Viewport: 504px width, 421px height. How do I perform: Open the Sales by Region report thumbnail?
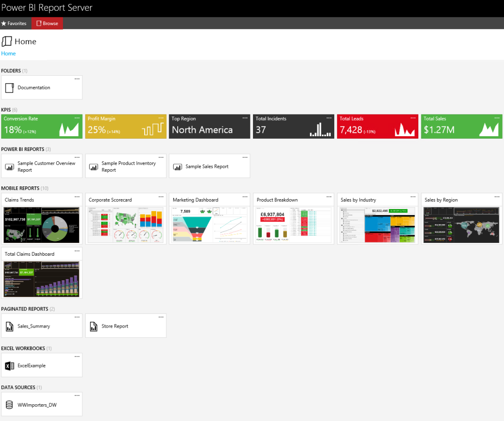click(x=461, y=226)
